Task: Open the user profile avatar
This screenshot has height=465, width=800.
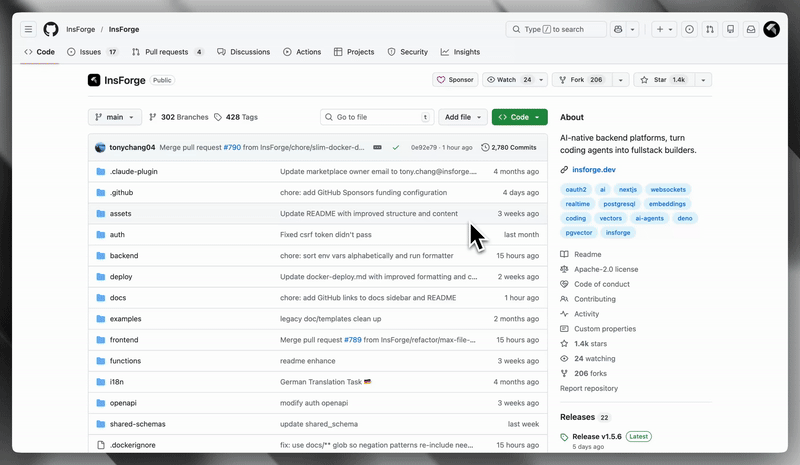Action: point(772,30)
